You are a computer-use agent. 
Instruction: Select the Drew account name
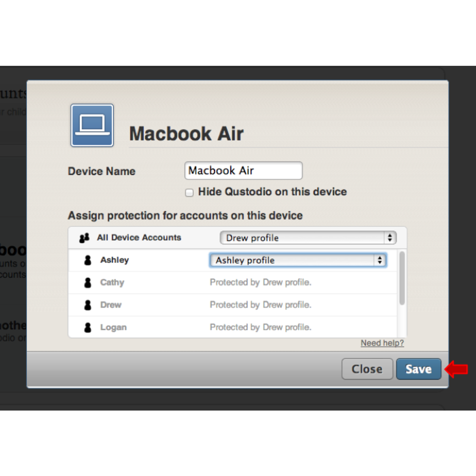click(x=111, y=305)
